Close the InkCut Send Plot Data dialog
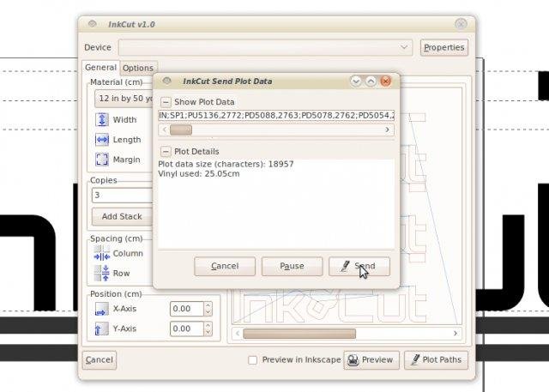The image size is (549, 392). [x=385, y=81]
